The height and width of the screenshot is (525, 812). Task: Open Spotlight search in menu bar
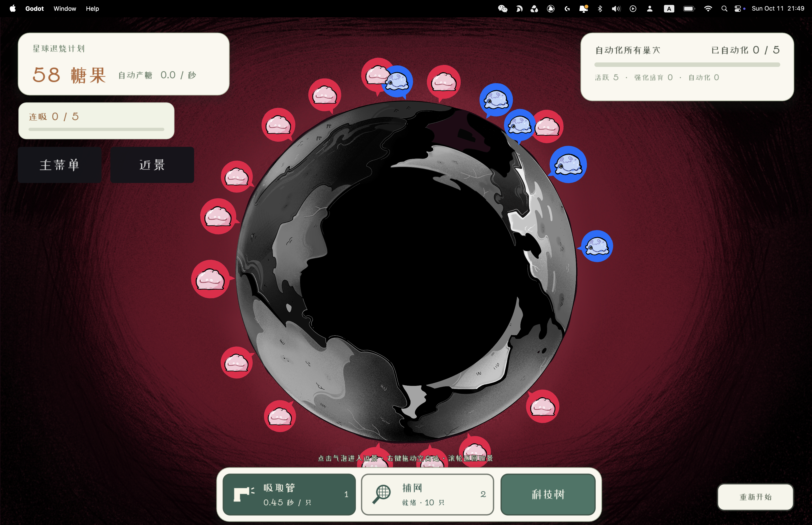[x=724, y=8]
